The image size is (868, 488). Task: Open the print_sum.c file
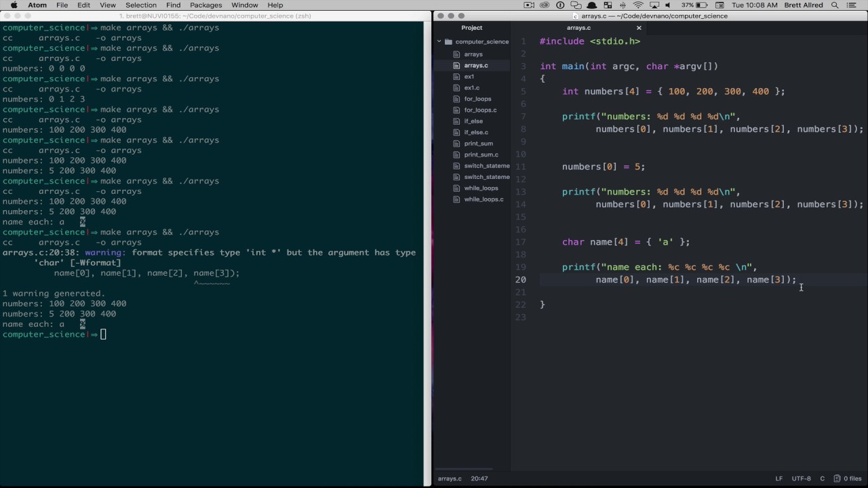pyautogui.click(x=481, y=155)
